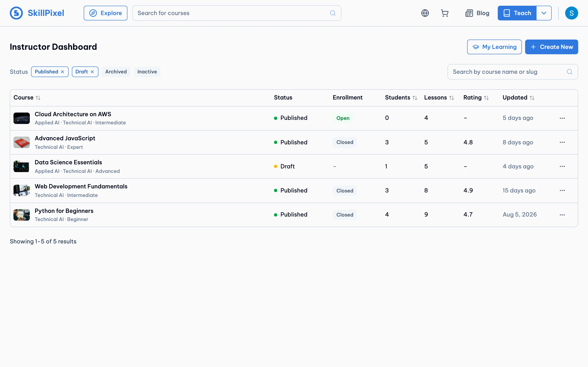This screenshot has width=588, height=367.
Task: Remove the Draft status filter
Action: 92,72
